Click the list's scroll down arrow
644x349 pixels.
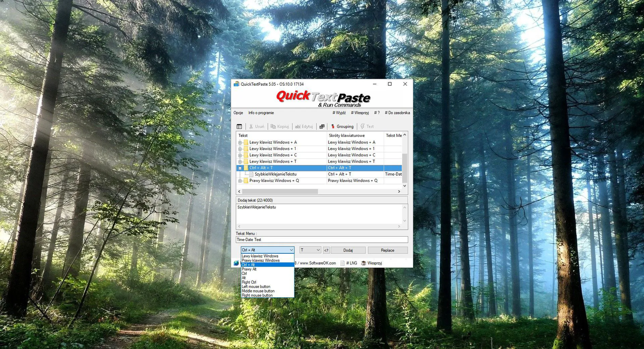point(405,186)
